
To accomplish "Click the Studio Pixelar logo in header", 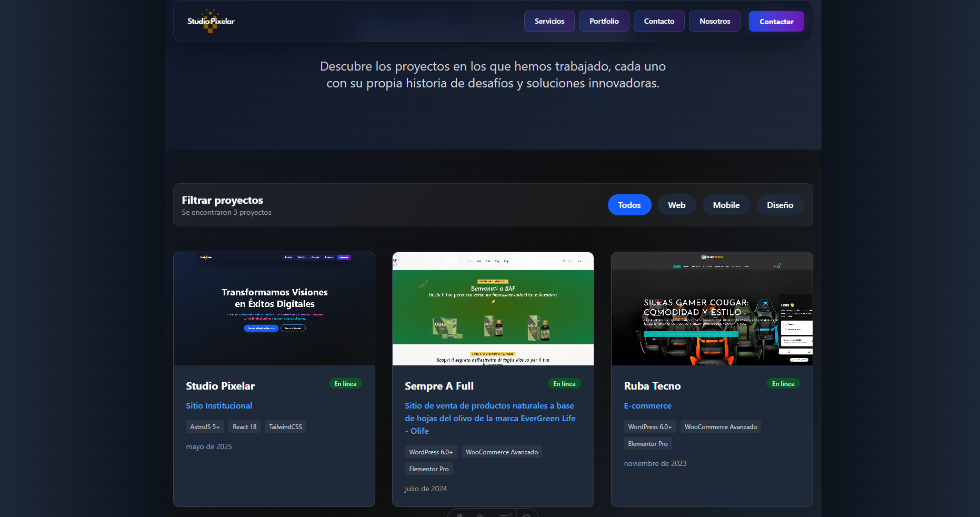I will 211,21.
